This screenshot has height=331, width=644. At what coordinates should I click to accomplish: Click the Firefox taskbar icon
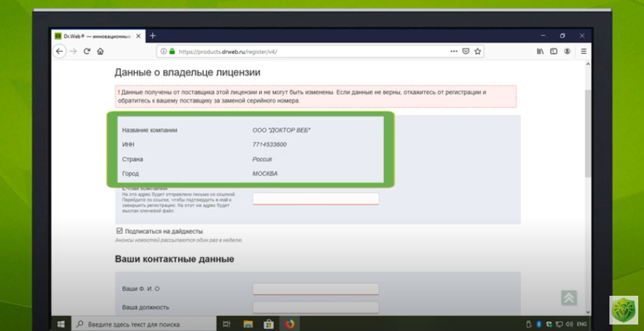(x=290, y=324)
